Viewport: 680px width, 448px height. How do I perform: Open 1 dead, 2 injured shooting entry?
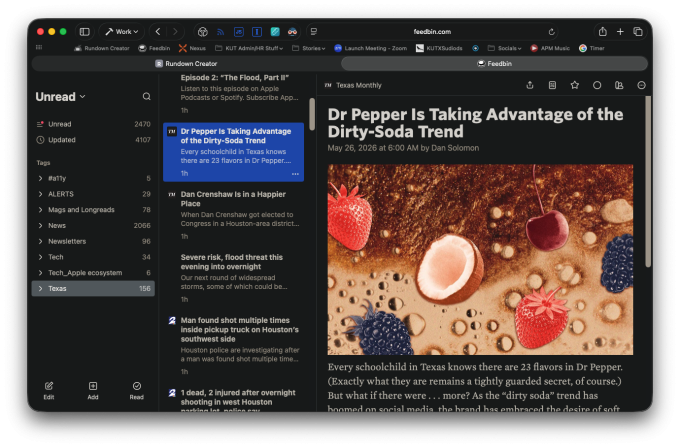(233, 400)
